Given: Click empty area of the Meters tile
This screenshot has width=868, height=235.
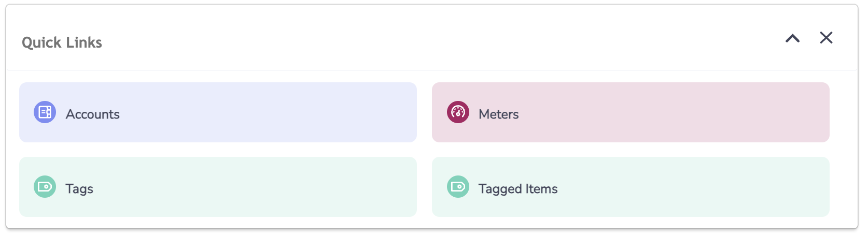Looking at the screenshot, I should point(674,112).
